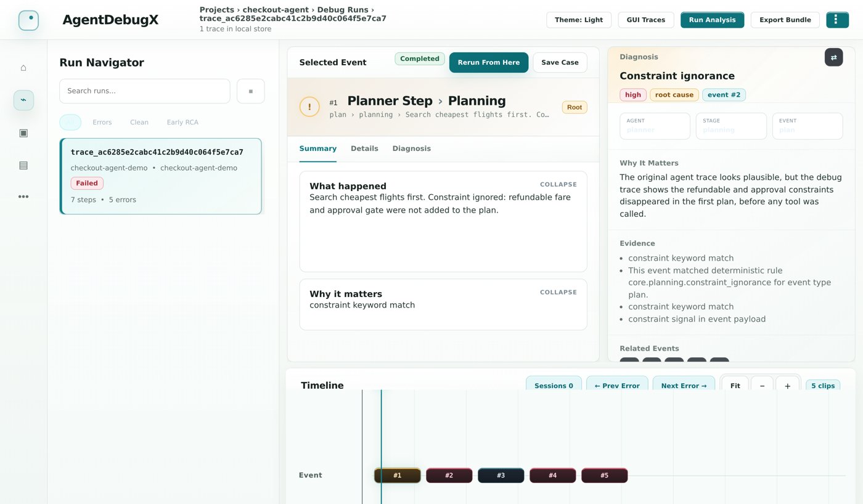Click the Next Error button
The image size is (863, 504).
click(684, 386)
